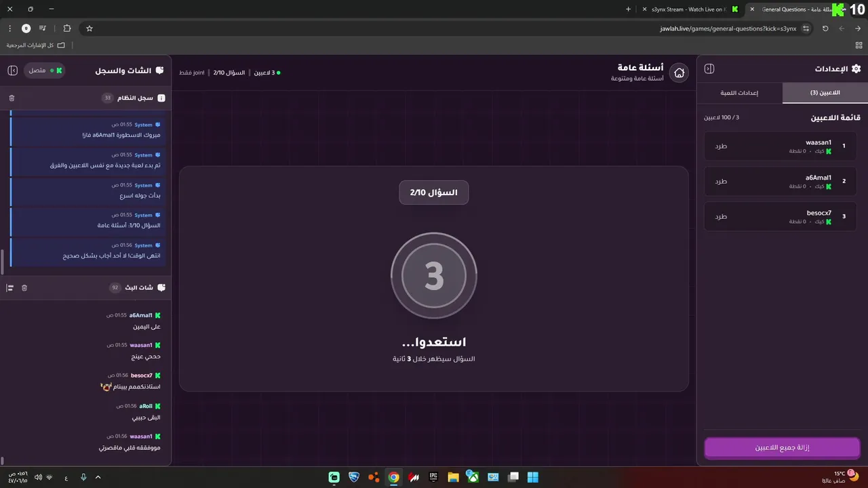
Task: Click chat username aRoll
Action: pyautogui.click(x=146, y=406)
